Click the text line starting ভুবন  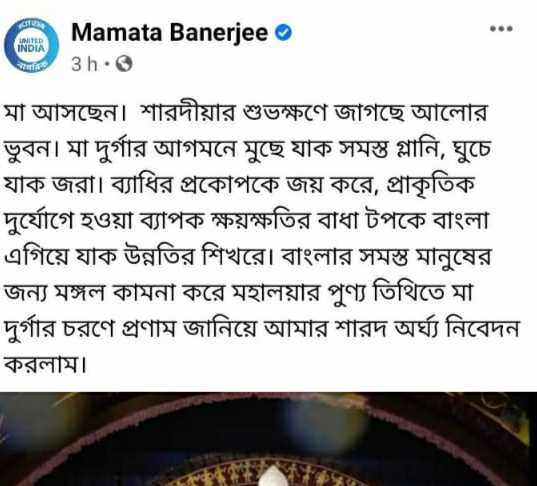[248, 149]
